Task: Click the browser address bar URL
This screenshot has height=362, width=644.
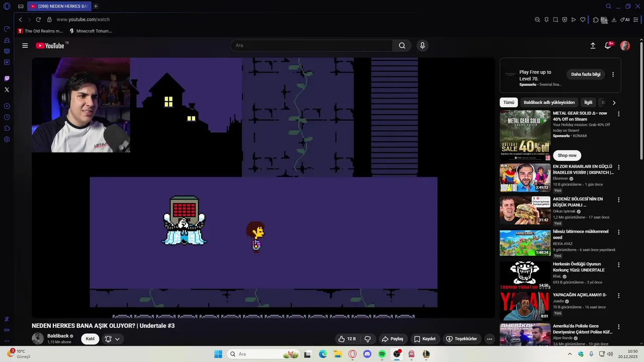Action: coord(83,20)
